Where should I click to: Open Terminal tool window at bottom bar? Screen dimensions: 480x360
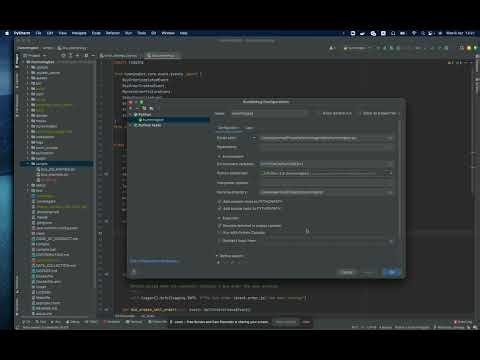coord(134,322)
